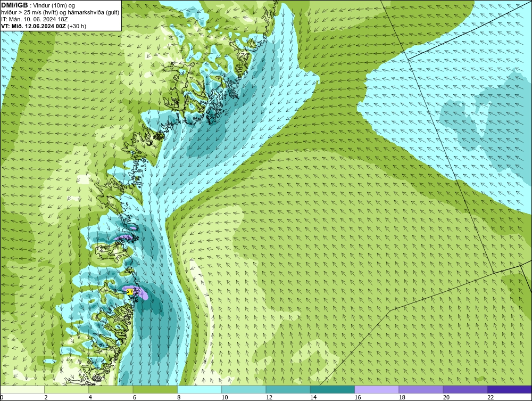Click legend scale value '12'
Screen dimensions: 532x401
(269, 397)
